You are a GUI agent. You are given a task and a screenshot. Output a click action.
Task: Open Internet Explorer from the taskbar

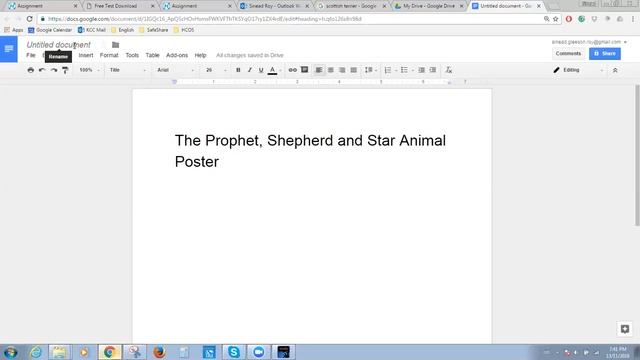point(36,352)
